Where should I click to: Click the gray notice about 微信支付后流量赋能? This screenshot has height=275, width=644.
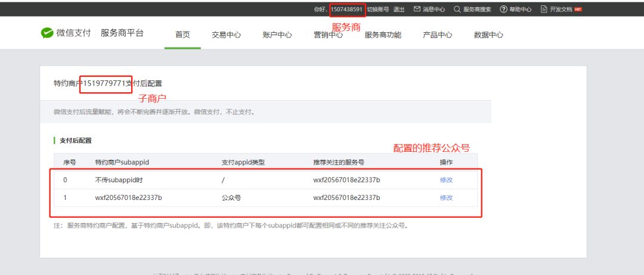(154, 111)
